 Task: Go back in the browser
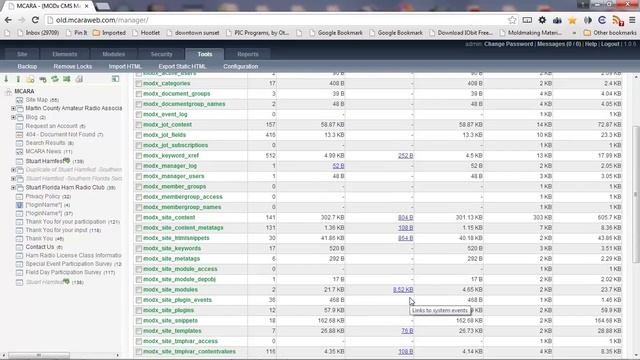[x=8, y=20]
